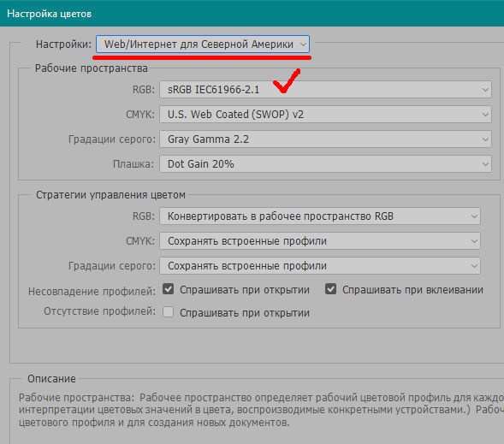
Task: Click the chevron on Конвертировать в рабочее пространство field
Action: pos(474,216)
